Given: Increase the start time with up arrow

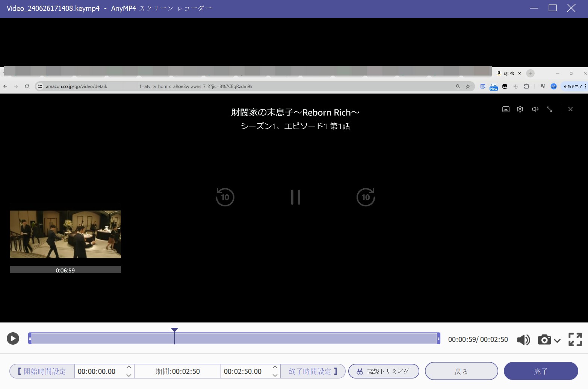Looking at the screenshot, I should tap(129, 367).
